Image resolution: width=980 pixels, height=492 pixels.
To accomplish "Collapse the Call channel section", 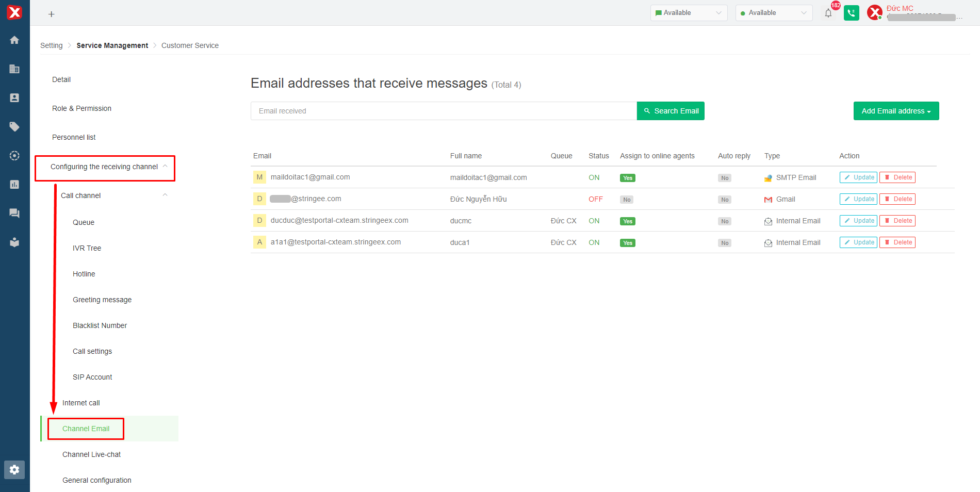I will click(165, 195).
